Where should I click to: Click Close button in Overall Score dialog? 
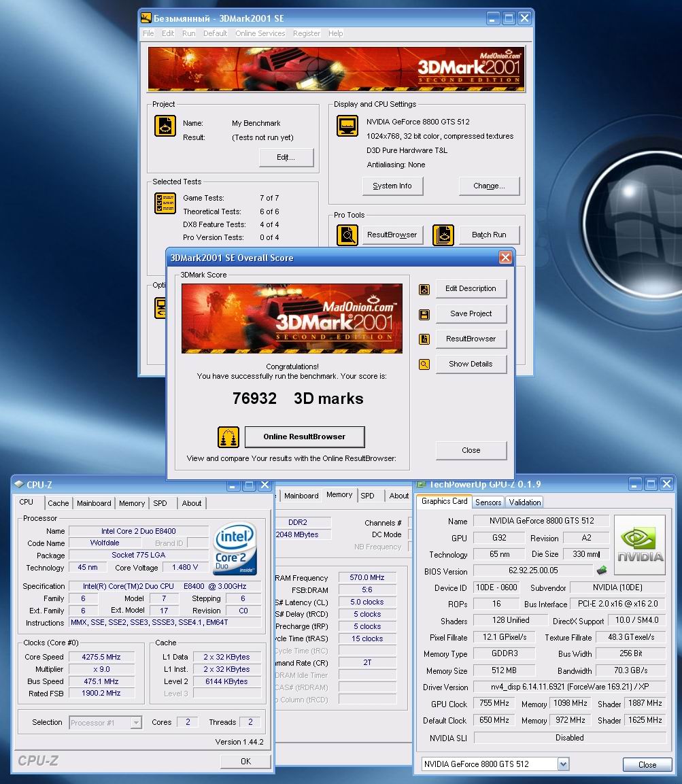click(471, 451)
